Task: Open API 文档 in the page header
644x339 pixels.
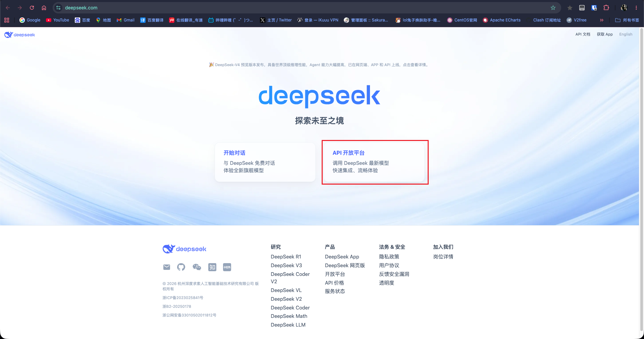Action: 583,34
